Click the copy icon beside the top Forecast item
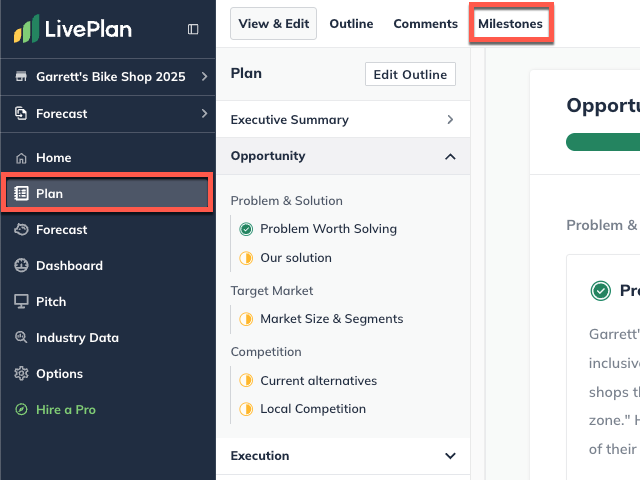640x480 pixels. click(x=21, y=113)
